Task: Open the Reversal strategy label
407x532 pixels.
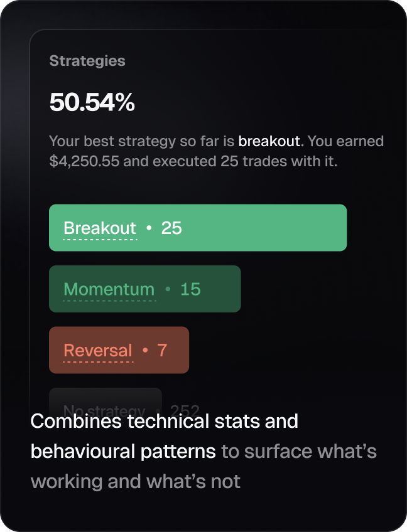Action: [x=98, y=351]
